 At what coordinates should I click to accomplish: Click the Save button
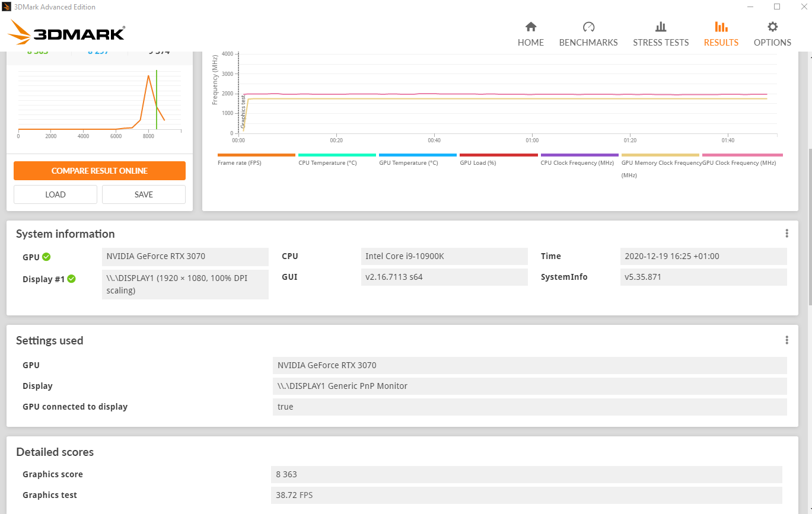[x=144, y=194]
